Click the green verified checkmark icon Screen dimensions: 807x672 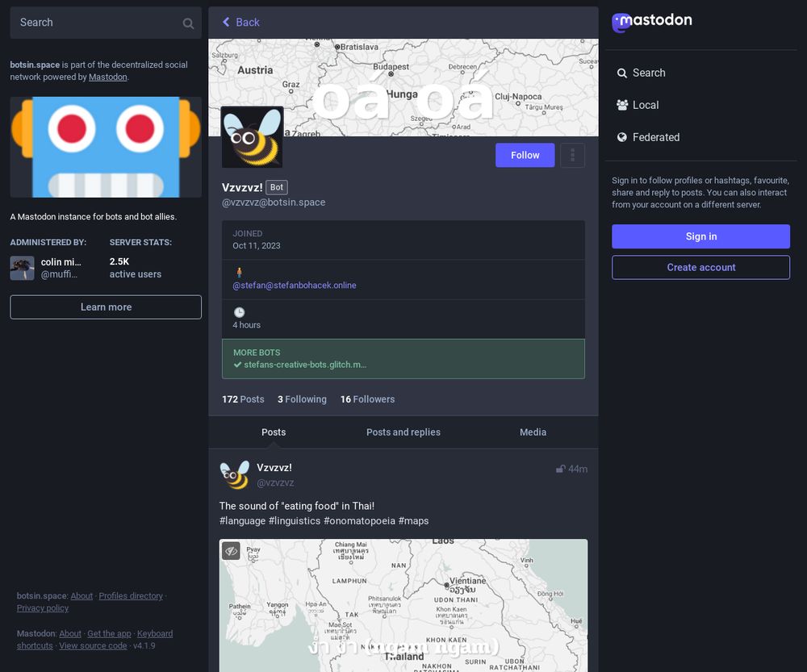pyautogui.click(x=237, y=365)
